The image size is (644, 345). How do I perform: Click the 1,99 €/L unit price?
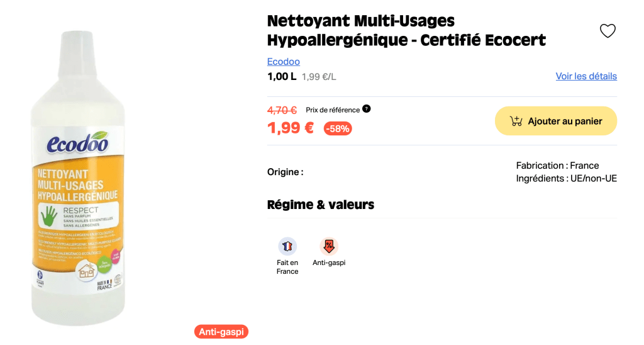[319, 77]
